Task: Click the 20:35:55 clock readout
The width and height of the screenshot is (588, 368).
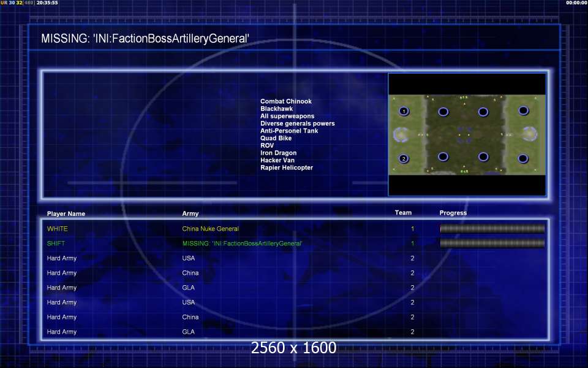Action: point(47,2)
